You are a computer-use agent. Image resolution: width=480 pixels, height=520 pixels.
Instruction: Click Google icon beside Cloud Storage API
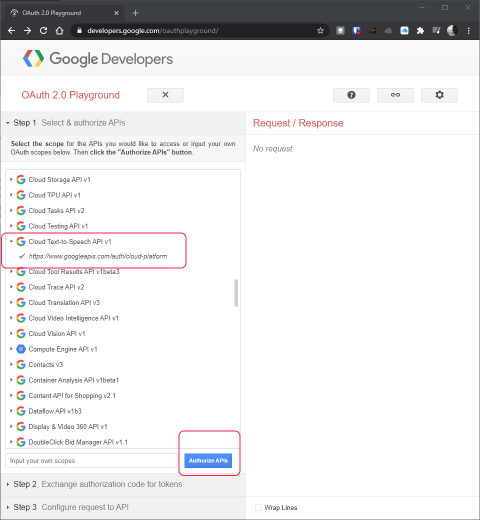[21, 179]
